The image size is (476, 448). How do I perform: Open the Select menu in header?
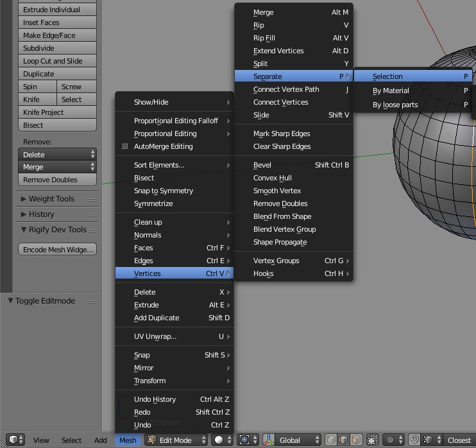(71, 440)
